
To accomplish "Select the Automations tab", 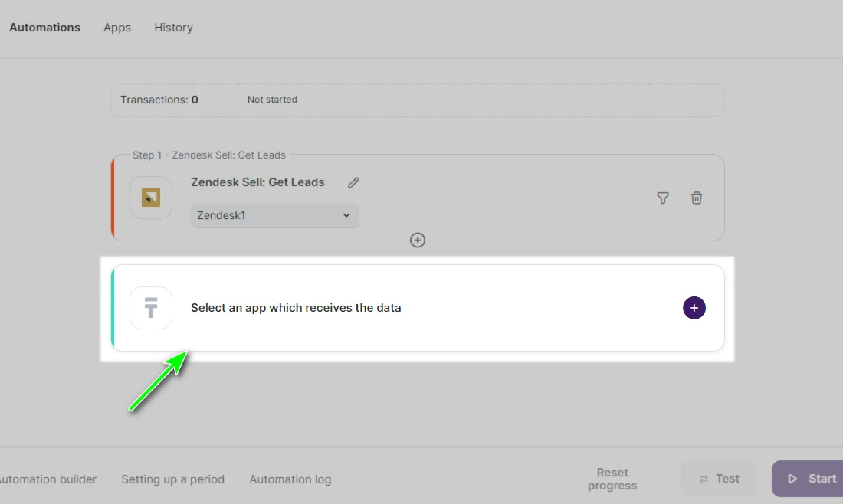I will pyautogui.click(x=44, y=27).
